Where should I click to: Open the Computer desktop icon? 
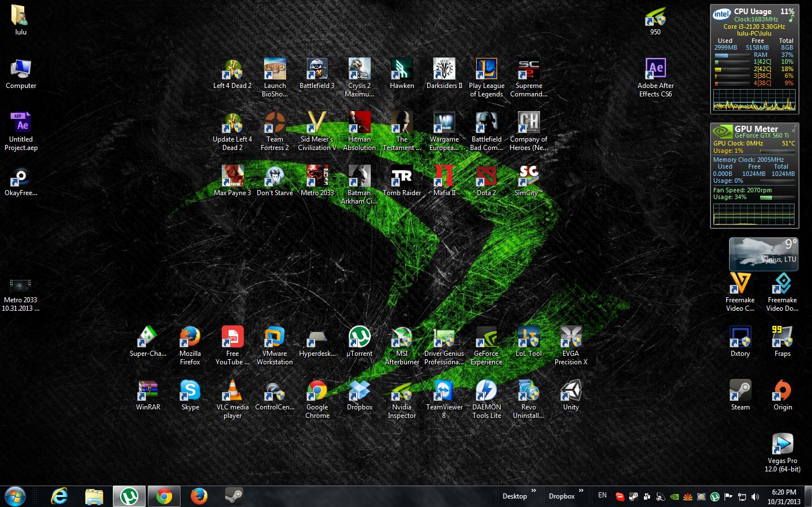click(x=21, y=74)
